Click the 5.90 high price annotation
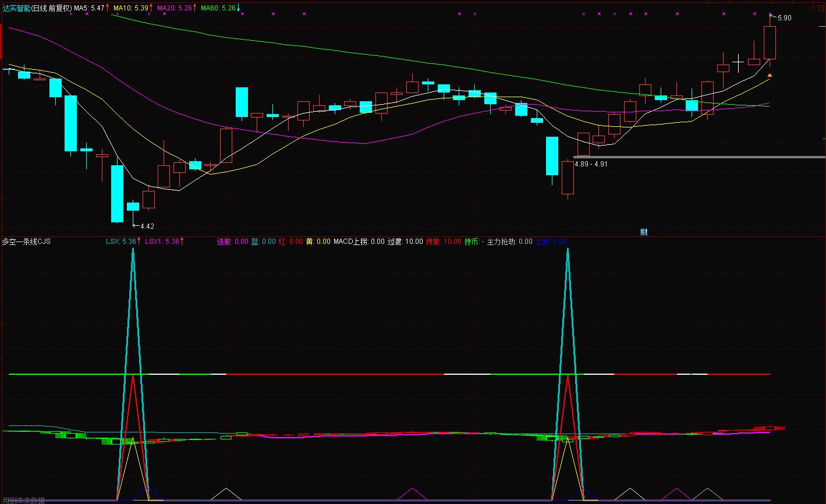Image resolution: width=826 pixels, height=504 pixels. 784,18
